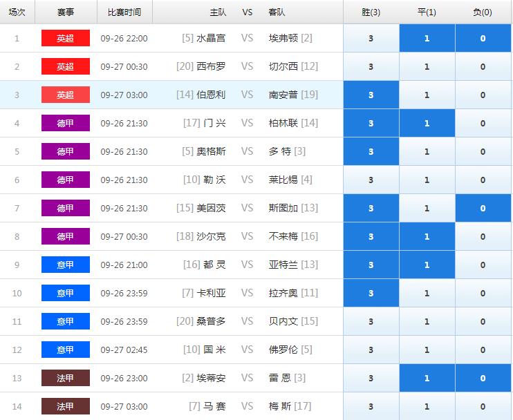This screenshot has width=513, height=420.
Task: Click match time 09-26 22:00
Action: [124, 38]
